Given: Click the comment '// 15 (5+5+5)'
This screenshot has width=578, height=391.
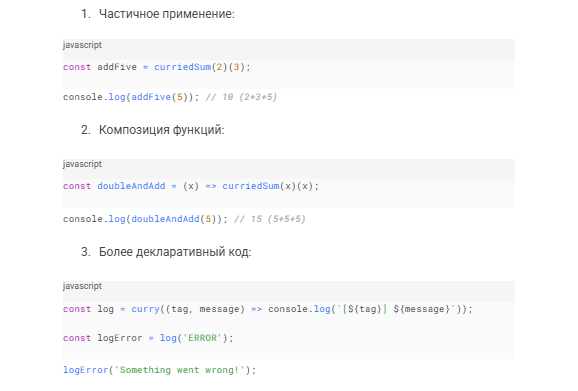Looking at the screenshot, I should click(x=270, y=219).
